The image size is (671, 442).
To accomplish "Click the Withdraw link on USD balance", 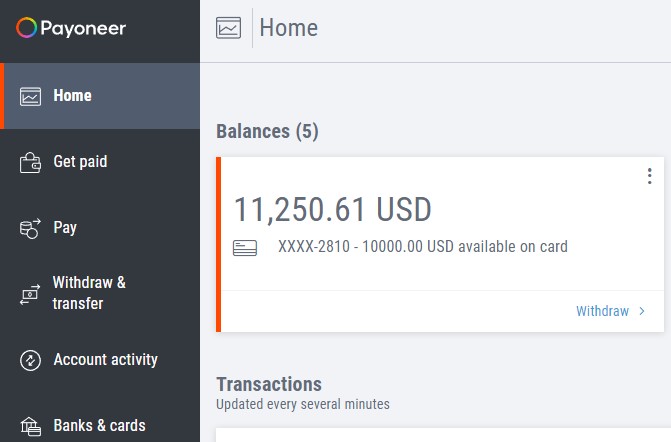I will tap(603, 311).
